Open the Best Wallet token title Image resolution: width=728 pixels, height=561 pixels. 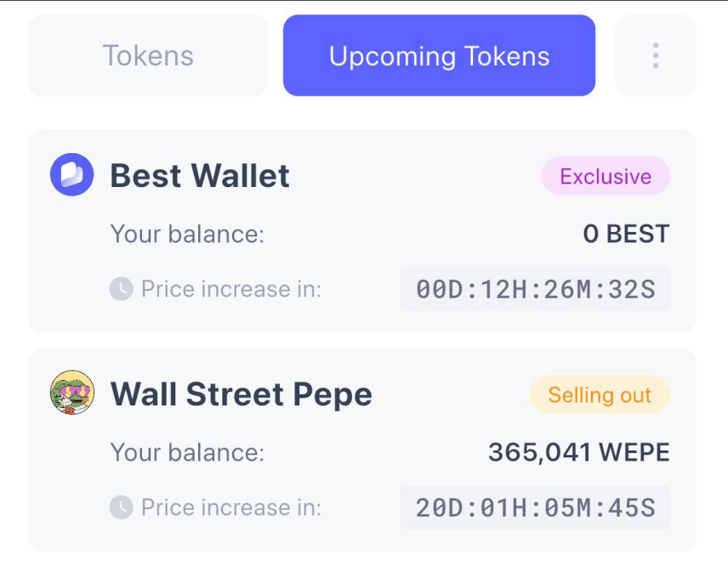pos(200,175)
